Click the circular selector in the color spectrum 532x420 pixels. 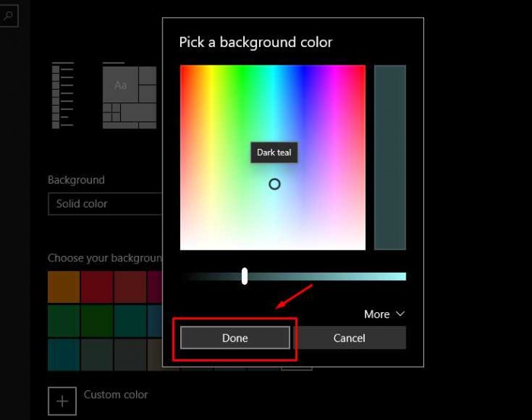274,184
